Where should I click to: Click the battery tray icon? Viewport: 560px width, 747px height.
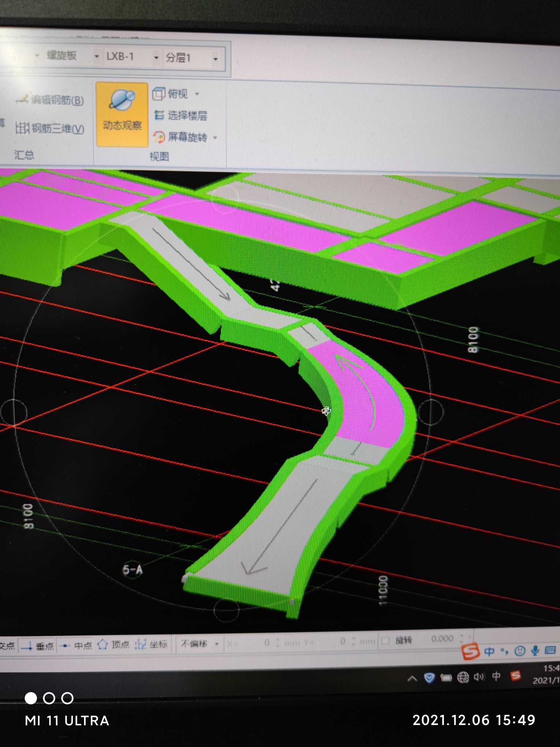tap(446, 678)
